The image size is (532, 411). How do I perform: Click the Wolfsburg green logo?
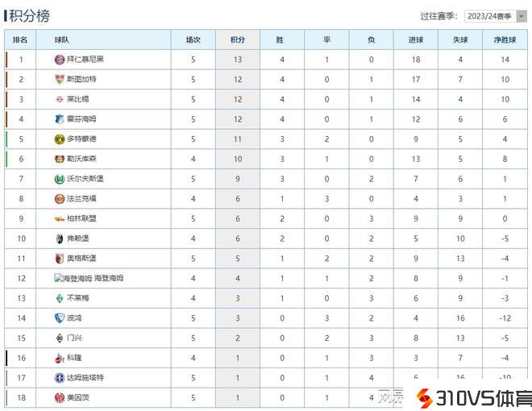point(59,179)
